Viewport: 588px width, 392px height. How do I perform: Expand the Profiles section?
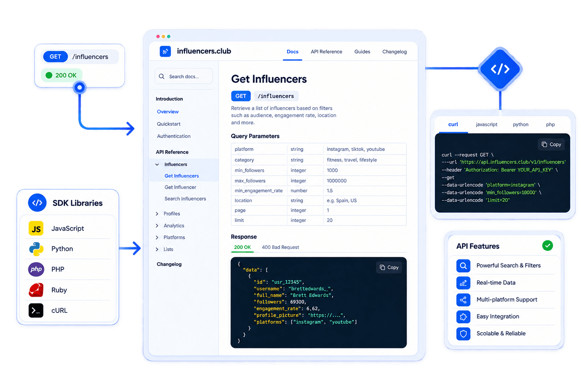click(x=157, y=214)
